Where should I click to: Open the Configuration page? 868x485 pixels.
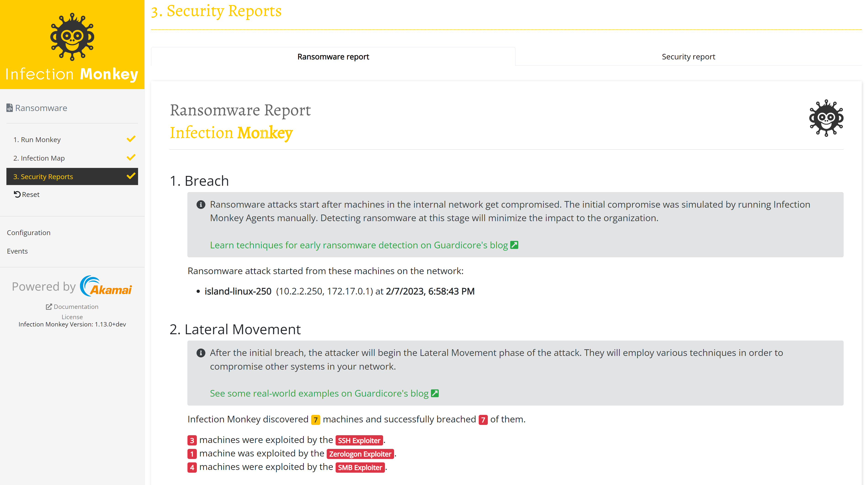(x=29, y=232)
